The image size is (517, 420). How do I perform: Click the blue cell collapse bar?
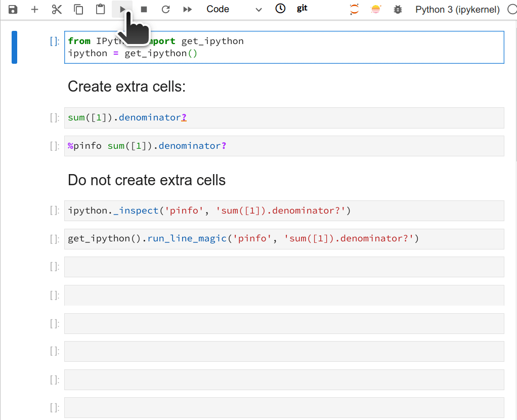[14, 47]
